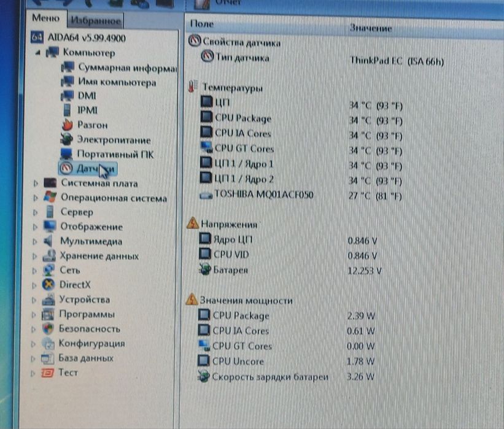Click the Отображение monitor icon
Image resolution: width=504 pixels, height=429 pixels.
click(x=50, y=226)
